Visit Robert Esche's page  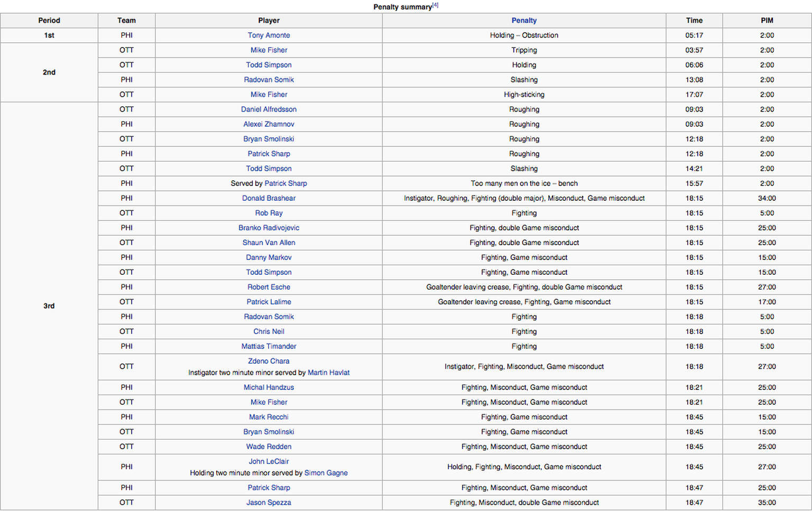[x=269, y=287]
